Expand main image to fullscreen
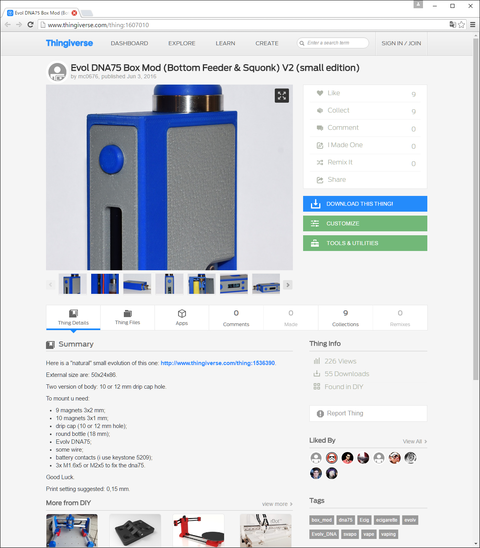This screenshot has width=480, height=548. tap(282, 95)
